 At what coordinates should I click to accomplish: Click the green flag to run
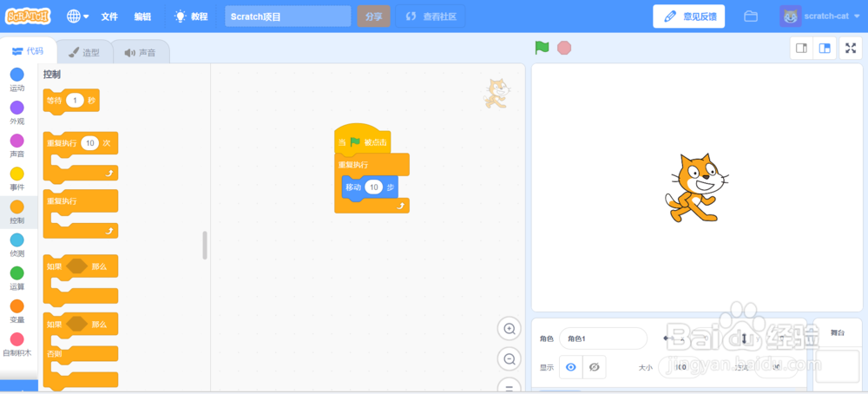[542, 48]
